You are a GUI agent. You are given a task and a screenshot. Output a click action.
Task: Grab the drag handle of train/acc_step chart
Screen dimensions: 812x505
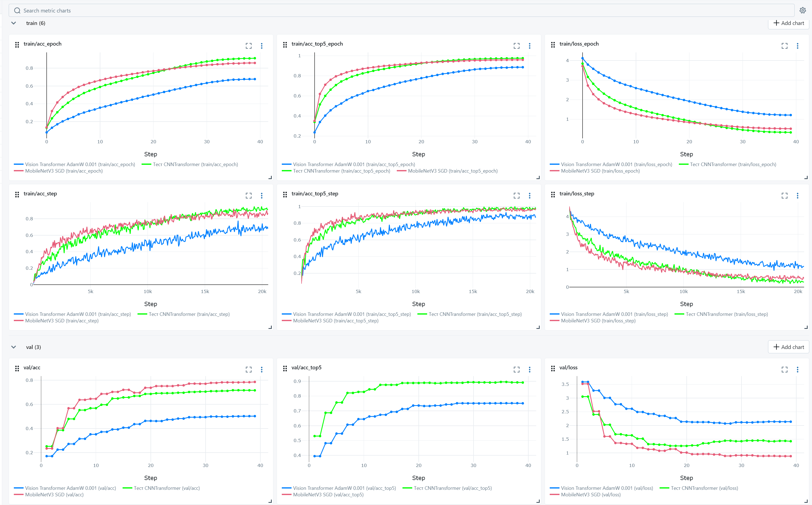(17, 194)
